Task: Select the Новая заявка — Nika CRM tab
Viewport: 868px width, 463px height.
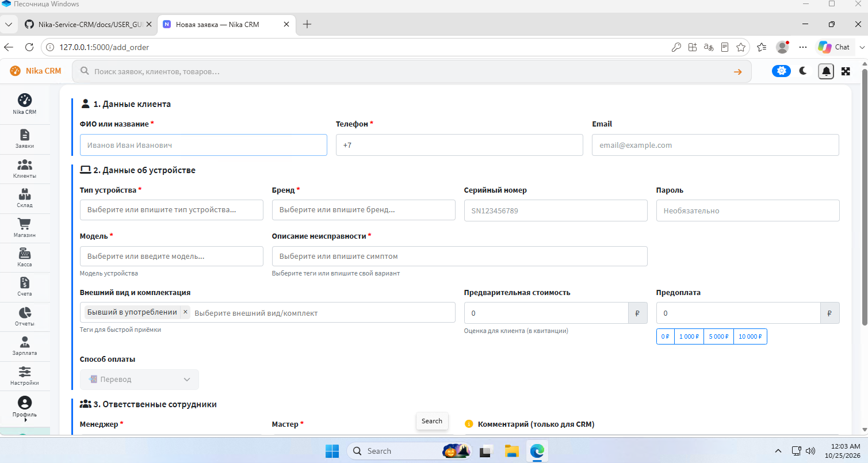Action: 226,24
